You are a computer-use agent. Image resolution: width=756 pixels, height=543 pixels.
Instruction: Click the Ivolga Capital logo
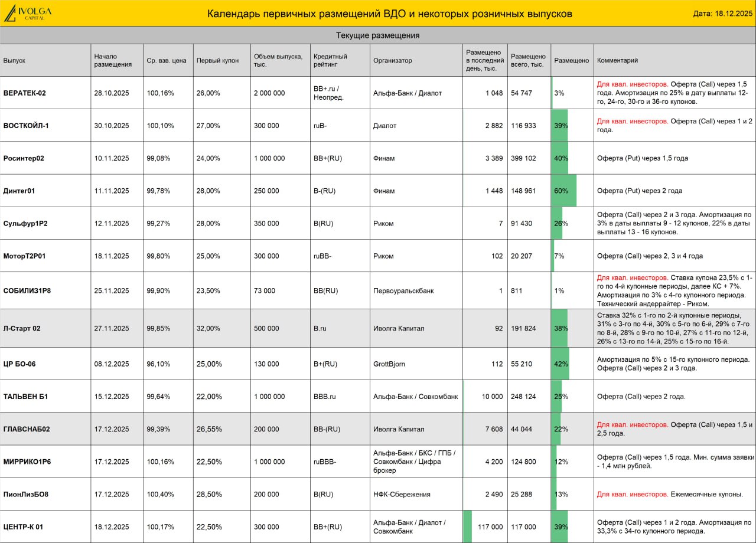pyautogui.click(x=27, y=13)
